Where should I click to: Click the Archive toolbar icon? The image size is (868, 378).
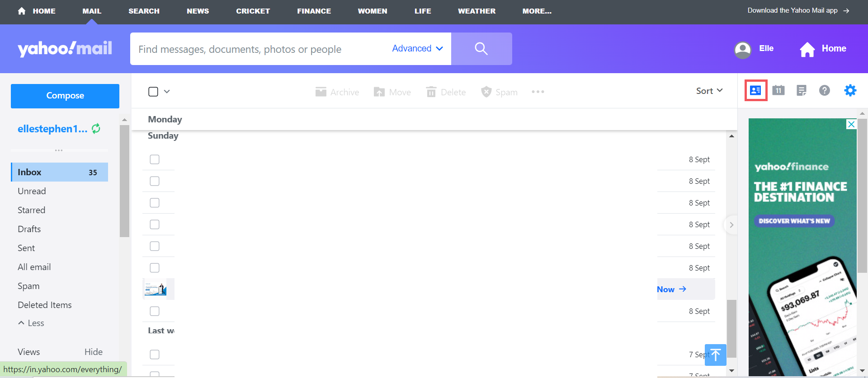[321, 92]
